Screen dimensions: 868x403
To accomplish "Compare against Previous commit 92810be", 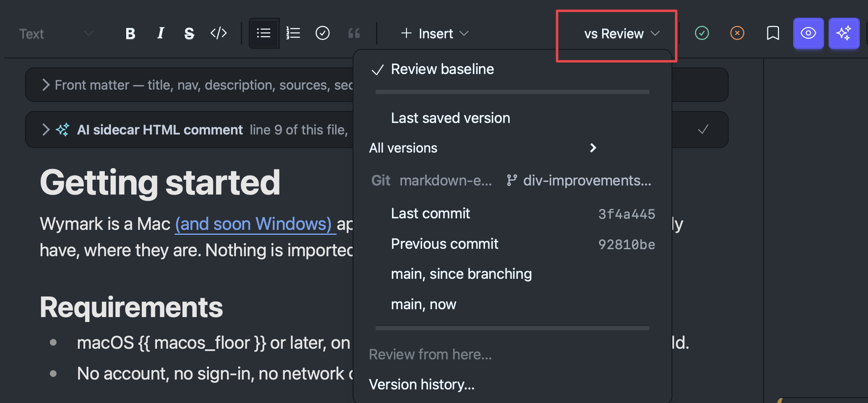I will [x=512, y=244].
